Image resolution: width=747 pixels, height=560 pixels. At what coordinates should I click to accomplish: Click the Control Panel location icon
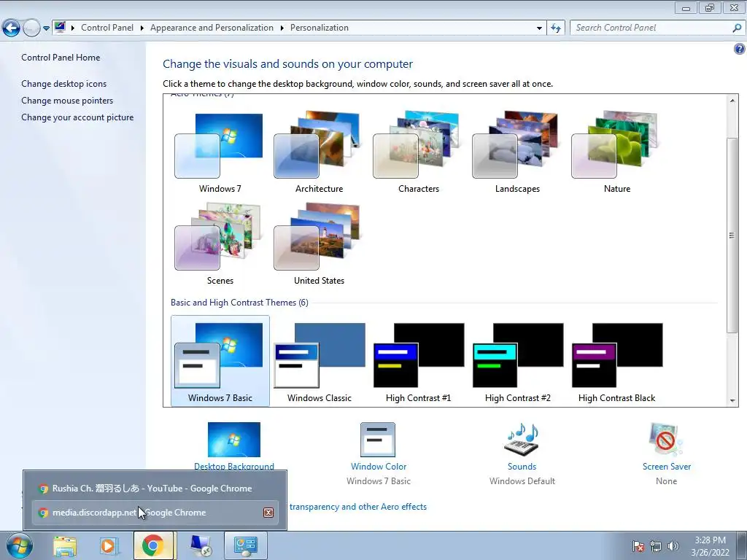tap(60, 27)
